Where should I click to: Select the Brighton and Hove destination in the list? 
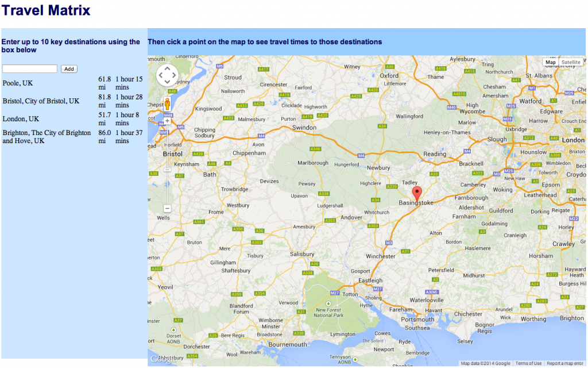coord(47,137)
